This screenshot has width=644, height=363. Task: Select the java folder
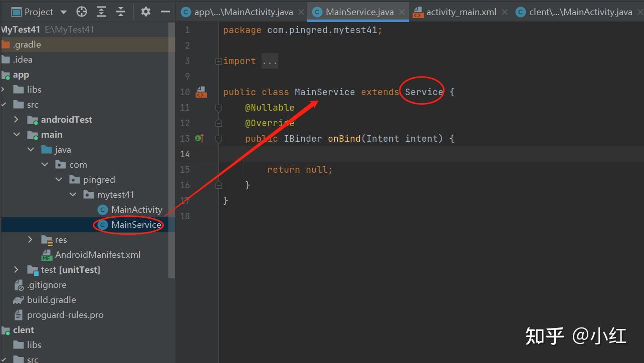pyautogui.click(x=63, y=150)
